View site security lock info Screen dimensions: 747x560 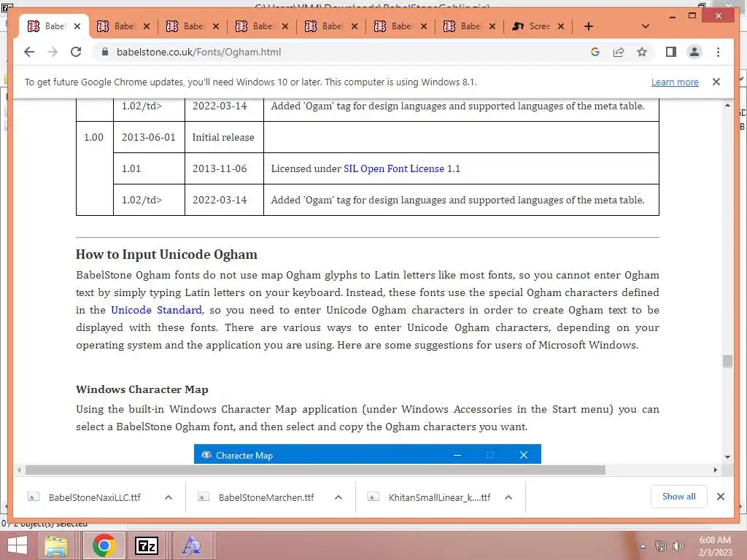[105, 52]
